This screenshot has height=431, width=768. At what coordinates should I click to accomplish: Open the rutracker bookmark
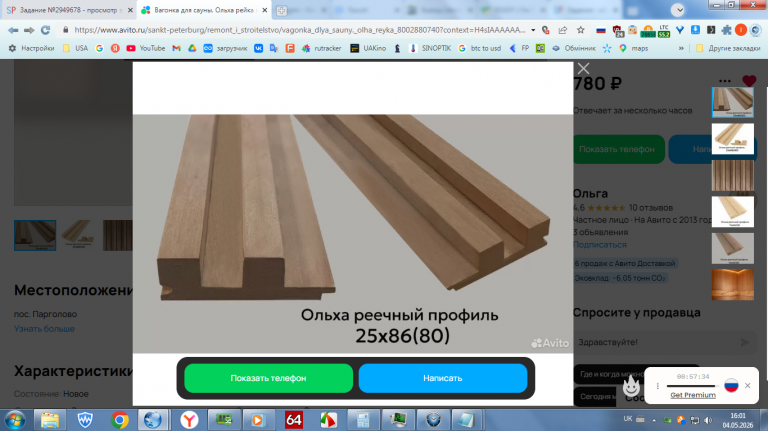pos(322,48)
